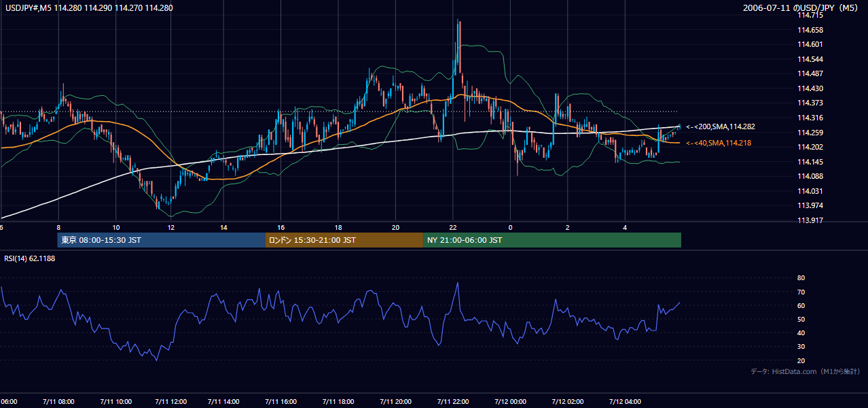Click price axis value 114.715
Image resolution: width=868 pixels, height=408 pixels.
pos(810,16)
